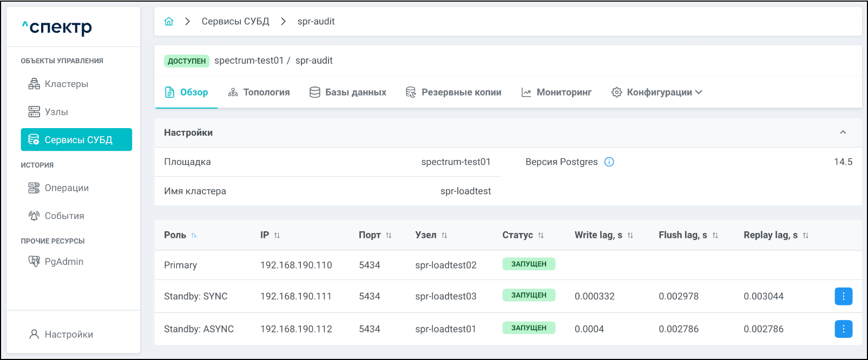Collapse the Настройки section

[843, 132]
